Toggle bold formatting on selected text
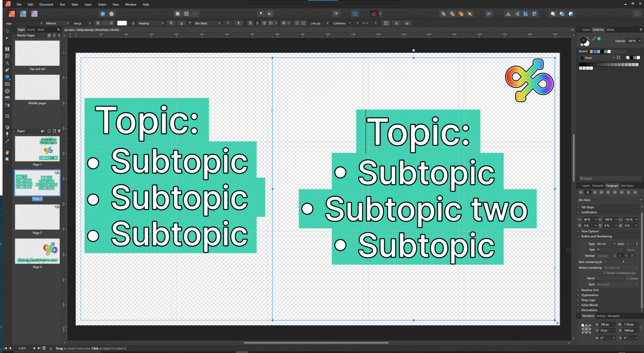 (x=98, y=23)
